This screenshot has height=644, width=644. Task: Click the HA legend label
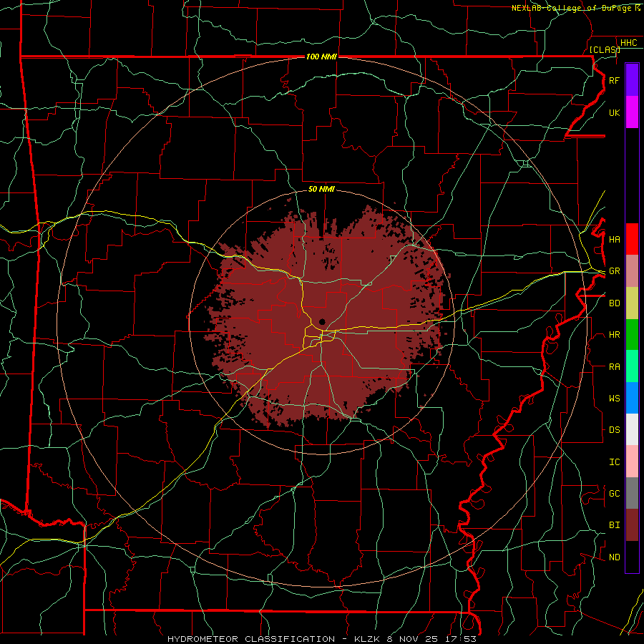[614, 240]
